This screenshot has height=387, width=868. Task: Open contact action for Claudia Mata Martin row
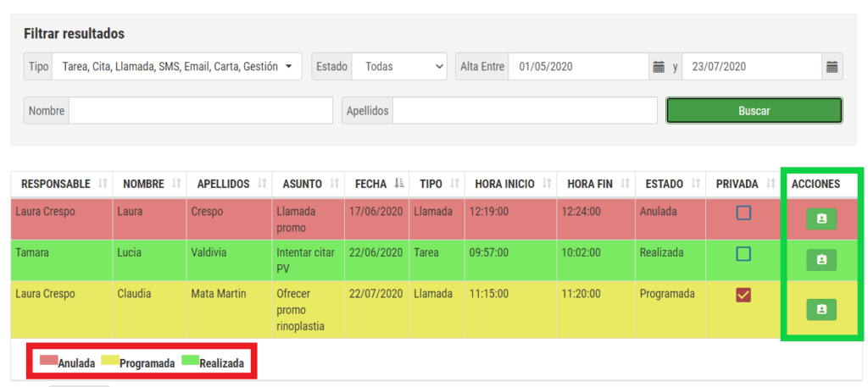point(821,310)
